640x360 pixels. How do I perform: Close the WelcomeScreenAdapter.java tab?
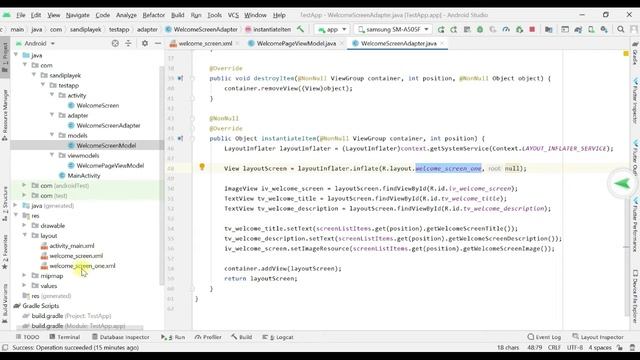point(442,43)
